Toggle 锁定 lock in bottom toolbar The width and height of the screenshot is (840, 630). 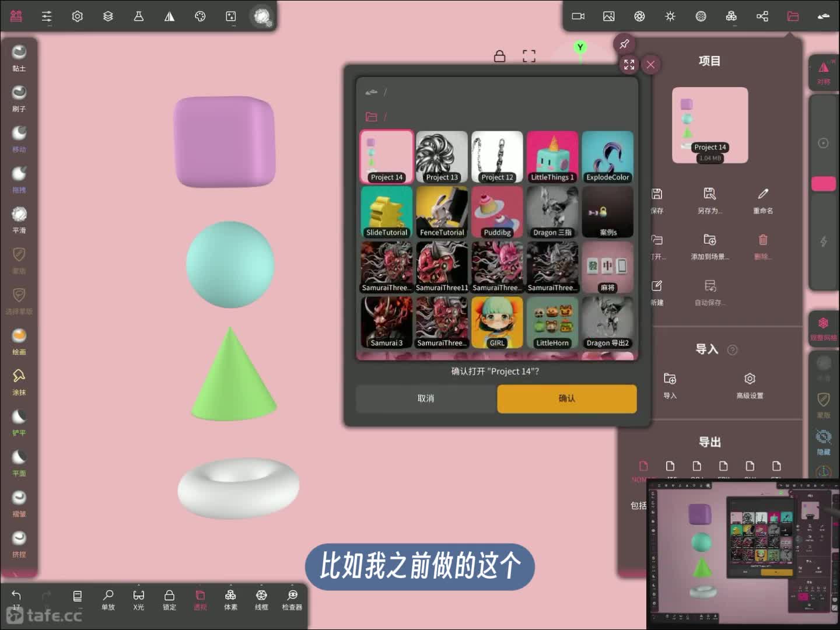(169, 599)
